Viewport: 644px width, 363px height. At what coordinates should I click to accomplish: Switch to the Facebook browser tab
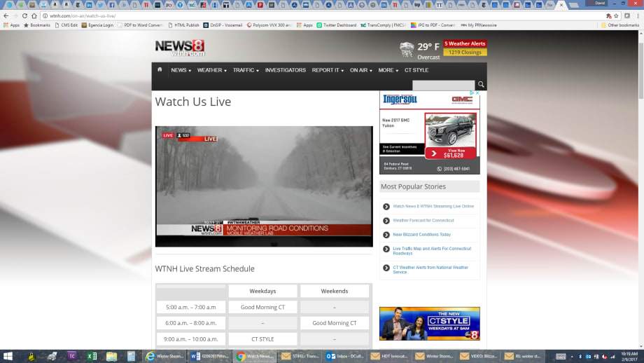pyautogui.click(x=112, y=5)
